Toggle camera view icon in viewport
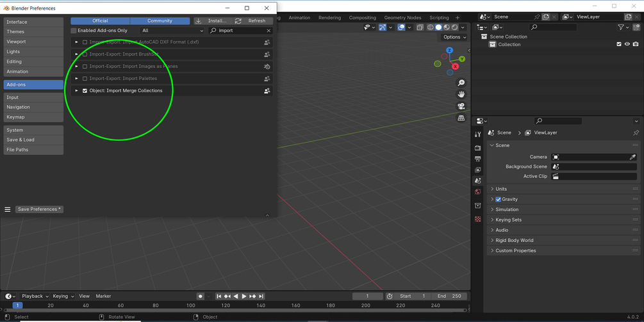Image resolution: width=644 pixels, height=322 pixels. [x=461, y=106]
